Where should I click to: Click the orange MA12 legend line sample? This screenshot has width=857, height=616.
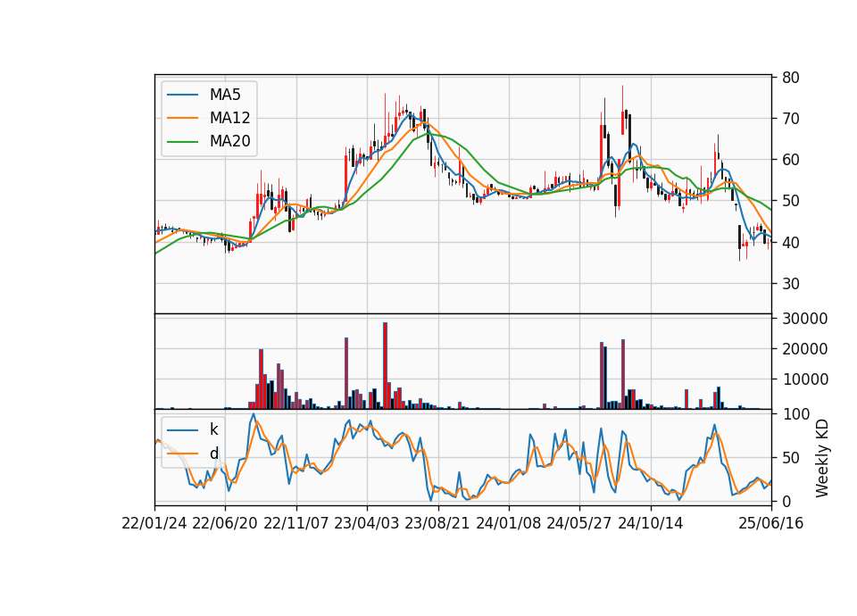coord(182,118)
